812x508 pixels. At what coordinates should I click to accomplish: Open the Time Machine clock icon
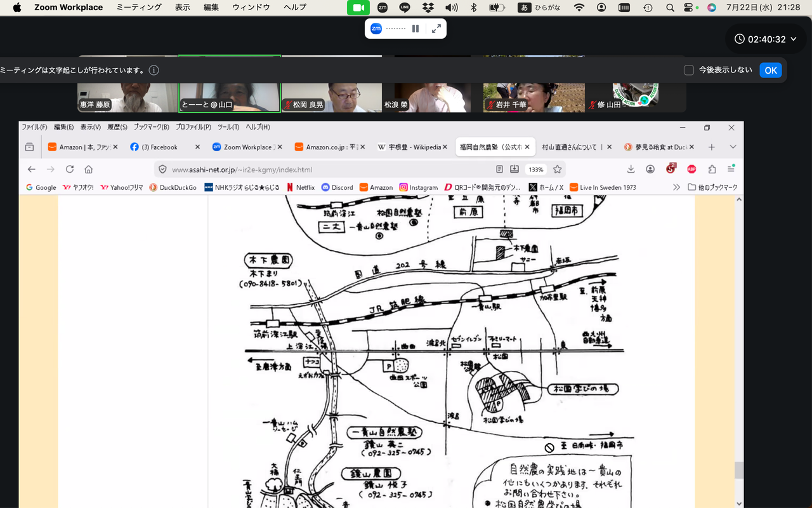click(648, 8)
